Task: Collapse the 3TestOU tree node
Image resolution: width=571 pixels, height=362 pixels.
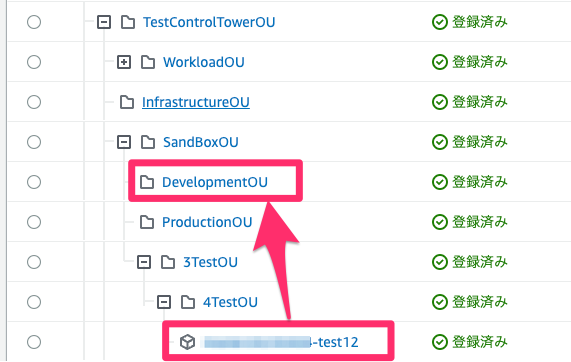Action: 144,262
